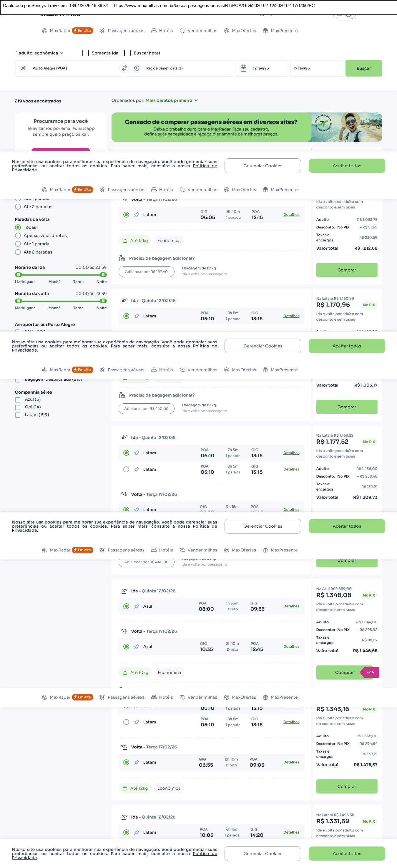The width and height of the screenshot is (397, 868).
Task: Click plane icon beside Latam 06:55 return flight
Action: tap(137, 763)
